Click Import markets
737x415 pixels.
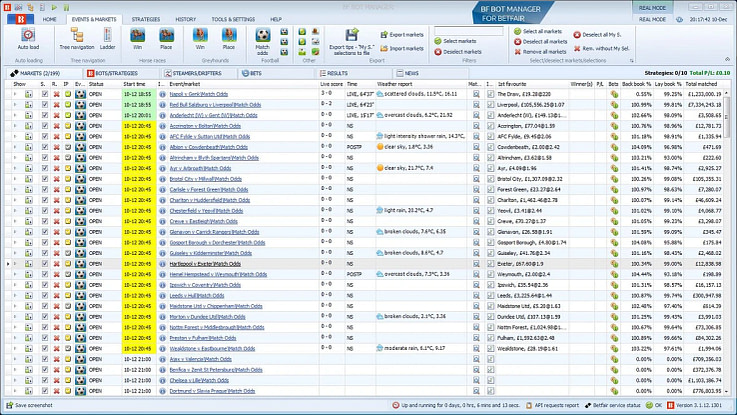(x=402, y=48)
